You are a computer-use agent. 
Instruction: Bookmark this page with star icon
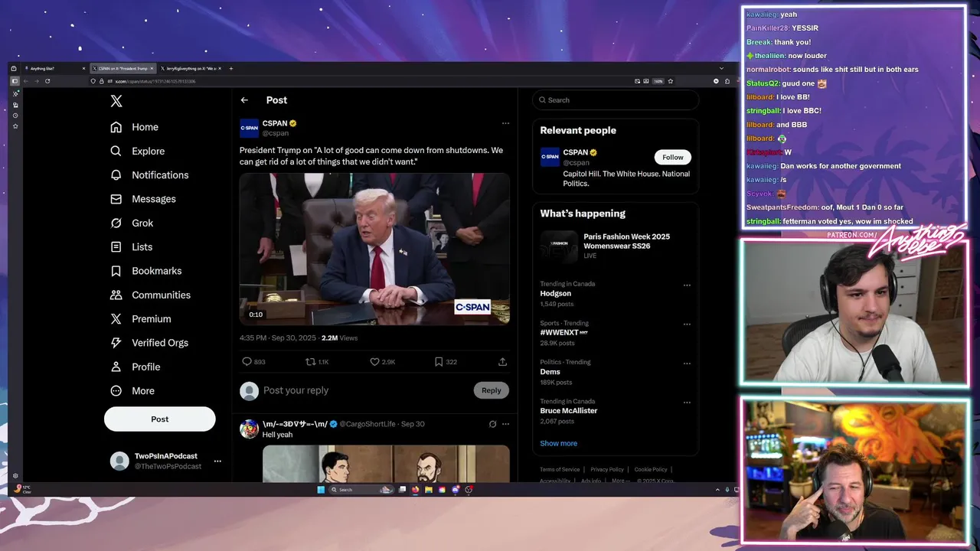click(x=671, y=81)
